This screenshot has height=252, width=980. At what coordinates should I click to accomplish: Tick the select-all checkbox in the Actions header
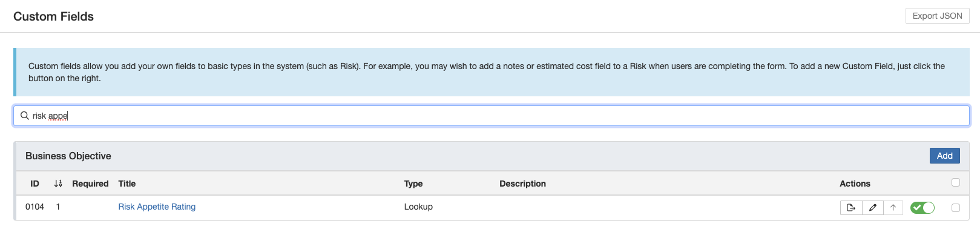pyautogui.click(x=956, y=182)
